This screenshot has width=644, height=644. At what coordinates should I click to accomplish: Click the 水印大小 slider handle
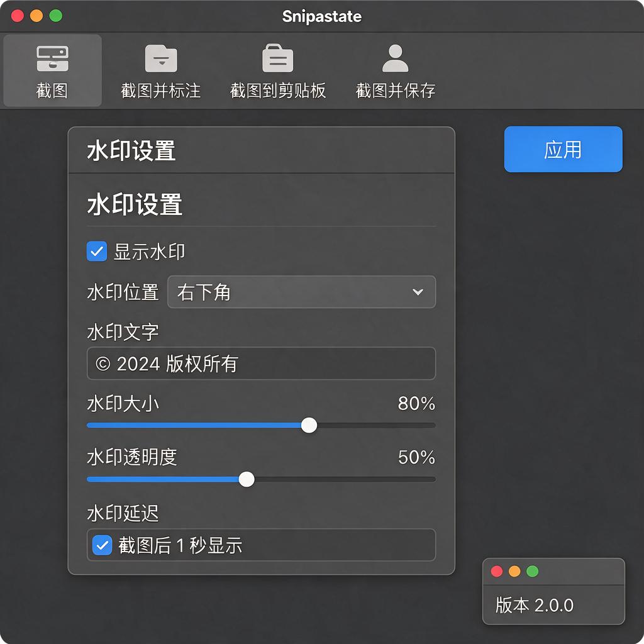point(309,425)
